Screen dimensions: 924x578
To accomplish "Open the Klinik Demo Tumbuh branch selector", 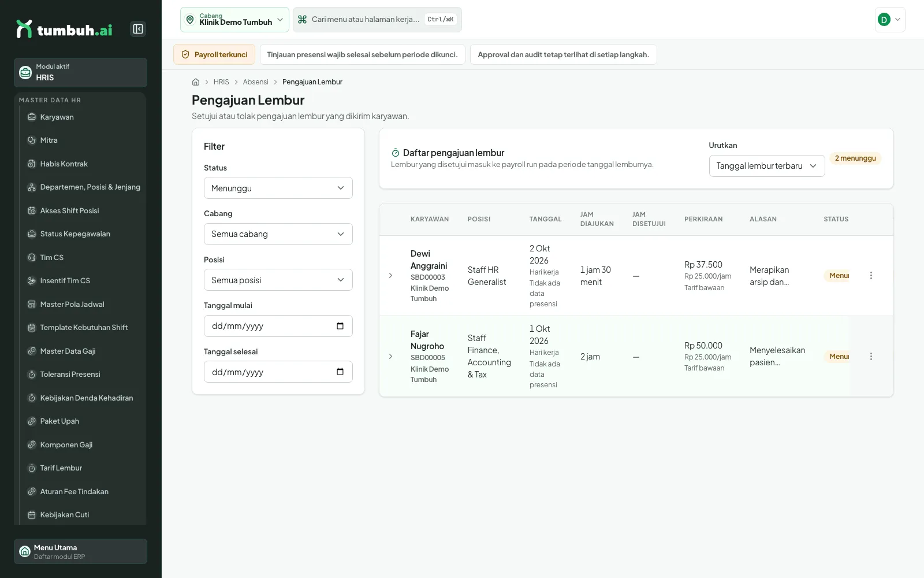I will 234,20.
